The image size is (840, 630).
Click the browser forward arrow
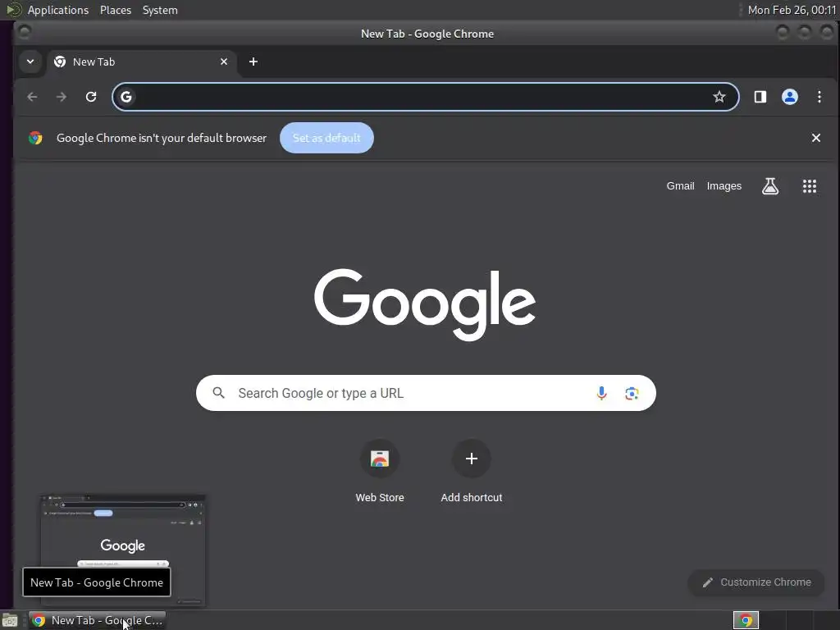pyautogui.click(x=62, y=97)
